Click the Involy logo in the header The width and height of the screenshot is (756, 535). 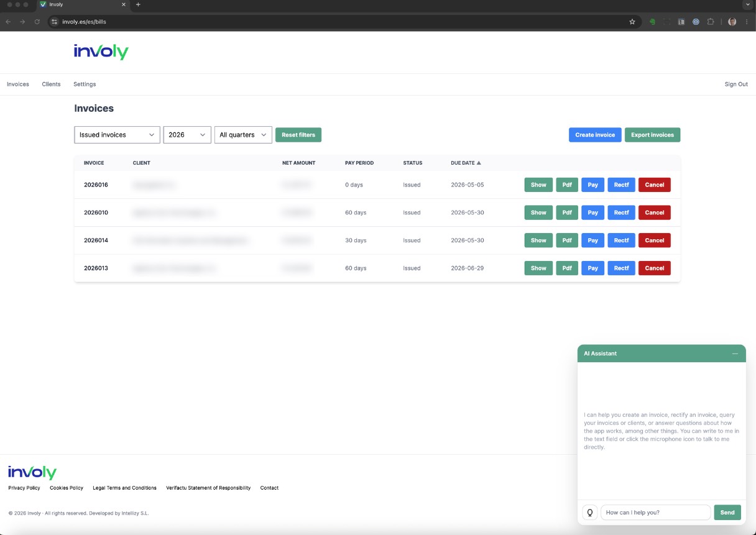click(101, 52)
